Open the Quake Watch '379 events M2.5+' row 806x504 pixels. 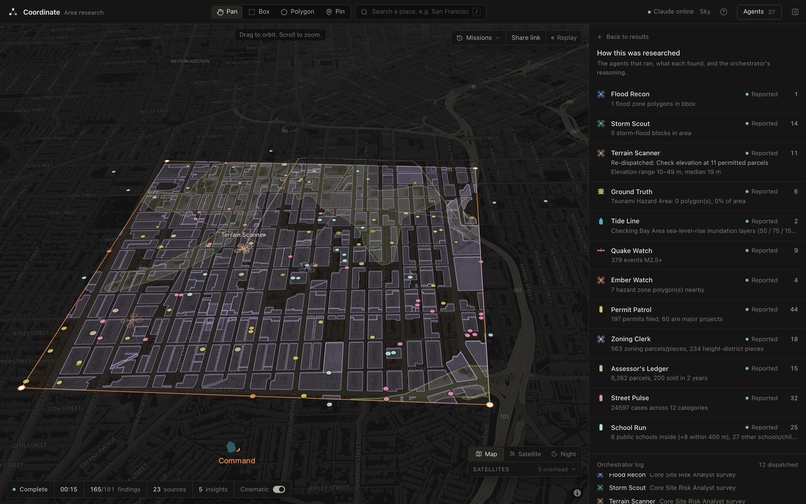[698, 255]
